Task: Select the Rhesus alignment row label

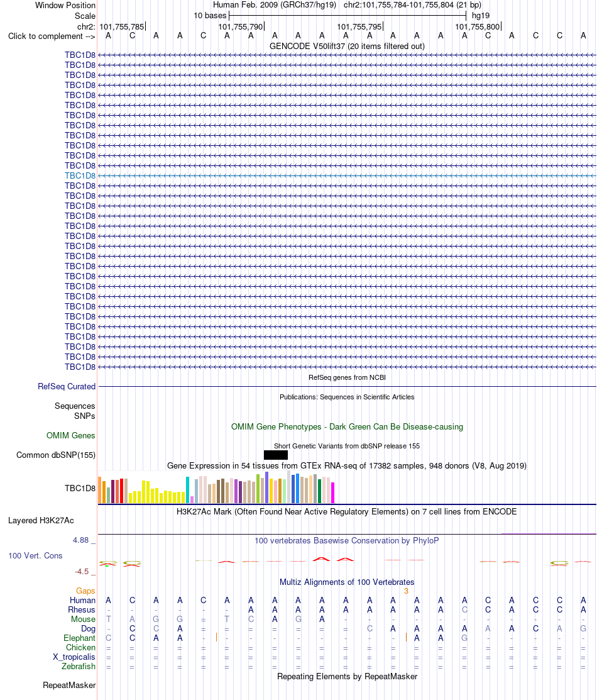Action: 82,609
